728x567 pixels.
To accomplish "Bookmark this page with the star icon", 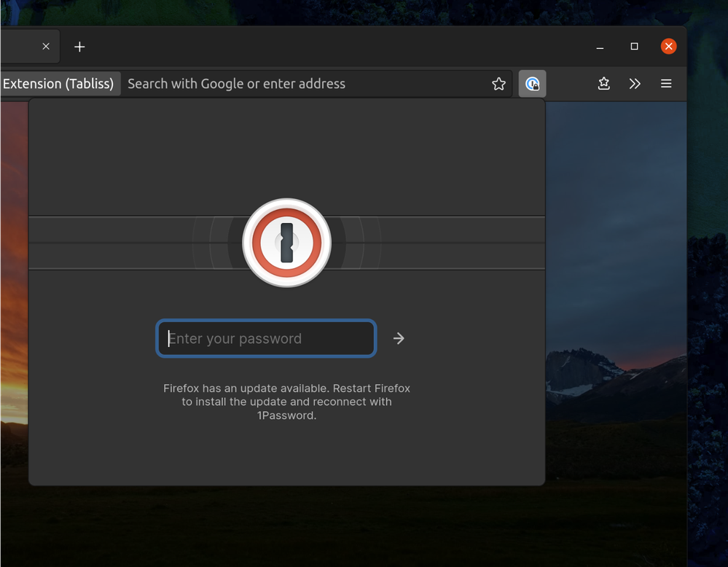I will coord(498,84).
